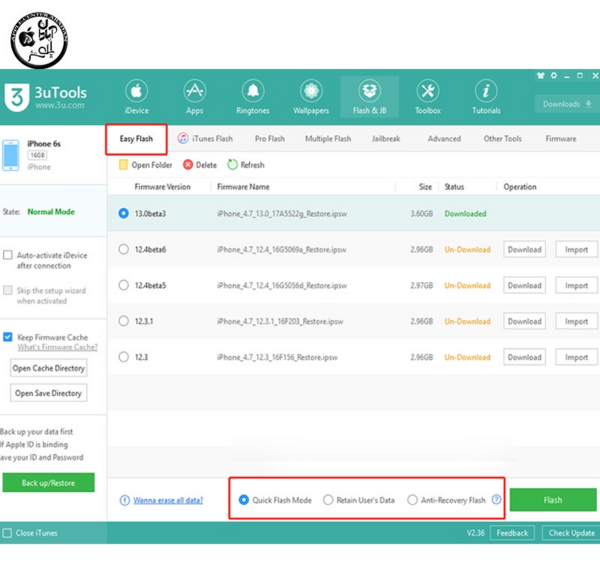Open What's Firmware Cache link
The image size is (600, 574).
tap(57, 347)
